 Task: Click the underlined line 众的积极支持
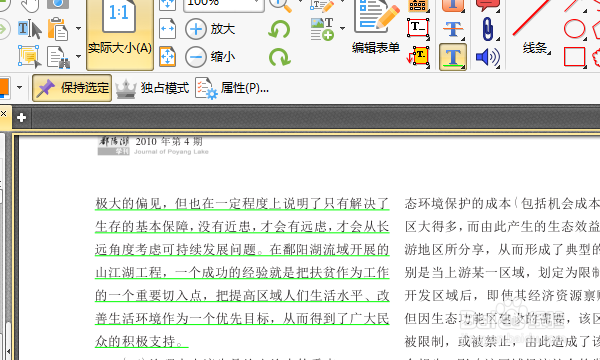pos(142,341)
